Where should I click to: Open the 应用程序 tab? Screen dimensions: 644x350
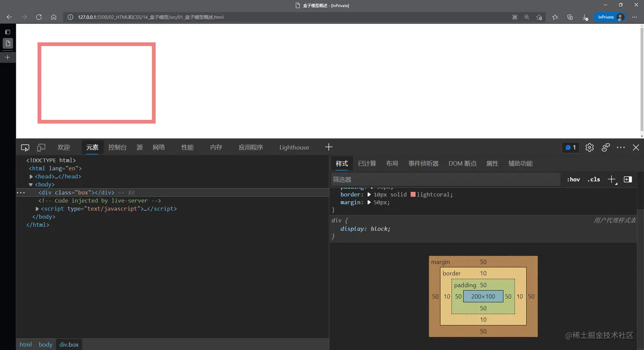(251, 148)
